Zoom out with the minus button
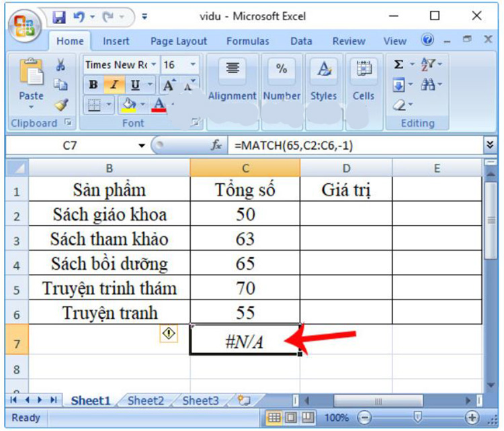The image size is (504, 431). click(364, 418)
